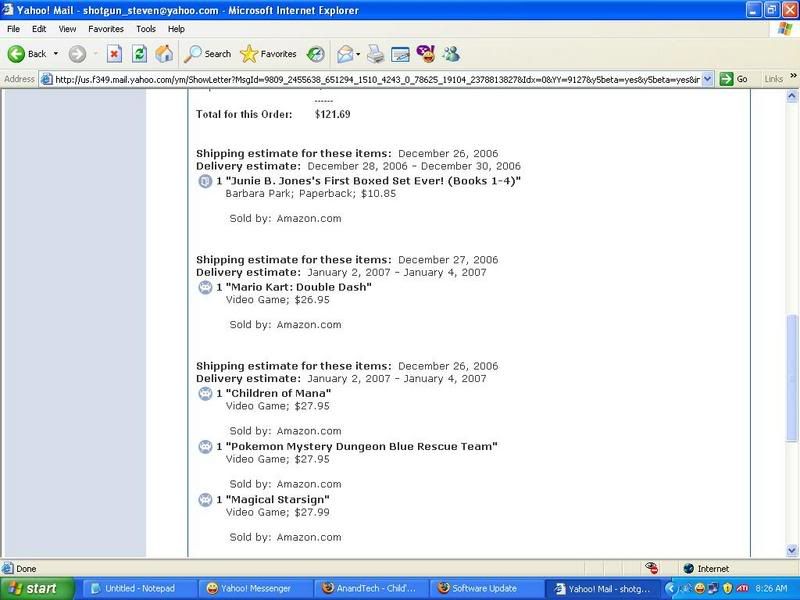Image resolution: width=800 pixels, height=600 pixels.
Task: Open the Search pane in toolbar
Action: pyautogui.click(x=207, y=54)
